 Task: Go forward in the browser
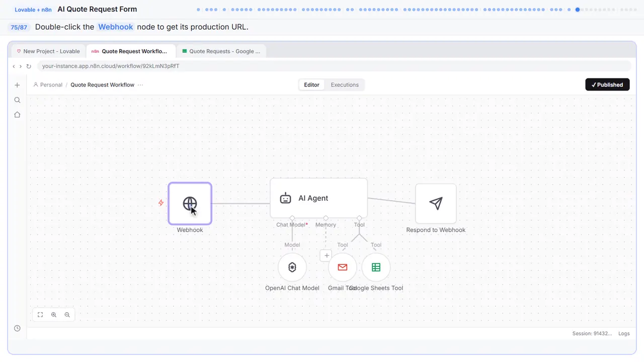point(21,66)
